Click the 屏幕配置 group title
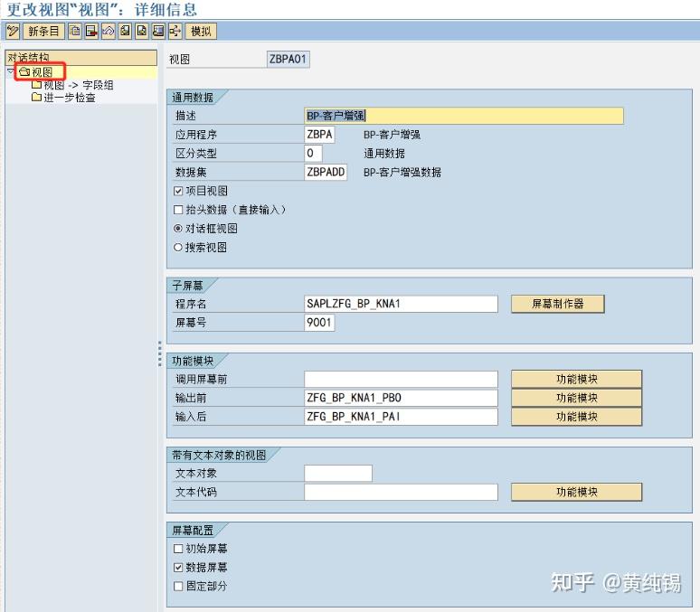The height and width of the screenshot is (612, 700). [x=193, y=531]
